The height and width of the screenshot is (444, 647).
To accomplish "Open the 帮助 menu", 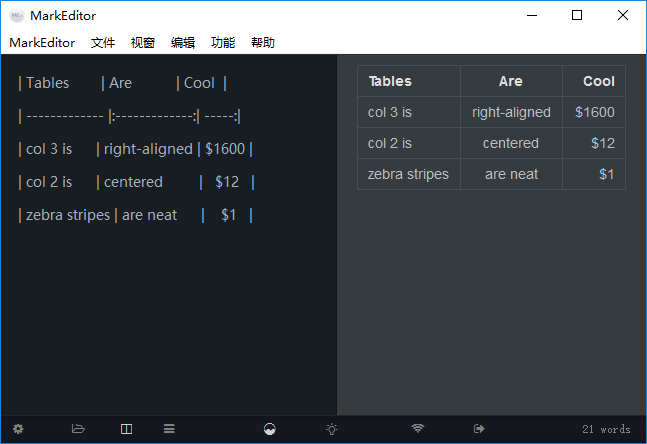I will click(263, 43).
